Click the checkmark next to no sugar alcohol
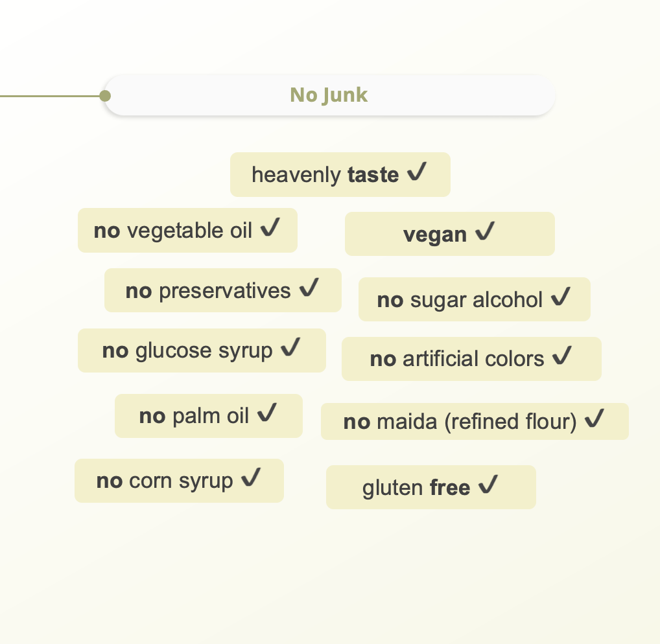Screen dimensions: 660x644 tap(561, 297)
